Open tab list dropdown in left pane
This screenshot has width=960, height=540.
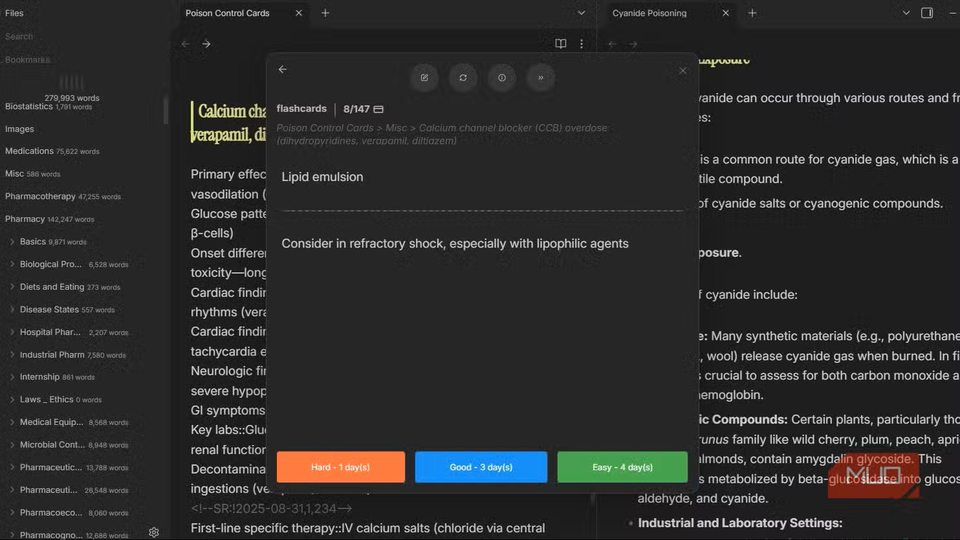[x=581, y=13]
